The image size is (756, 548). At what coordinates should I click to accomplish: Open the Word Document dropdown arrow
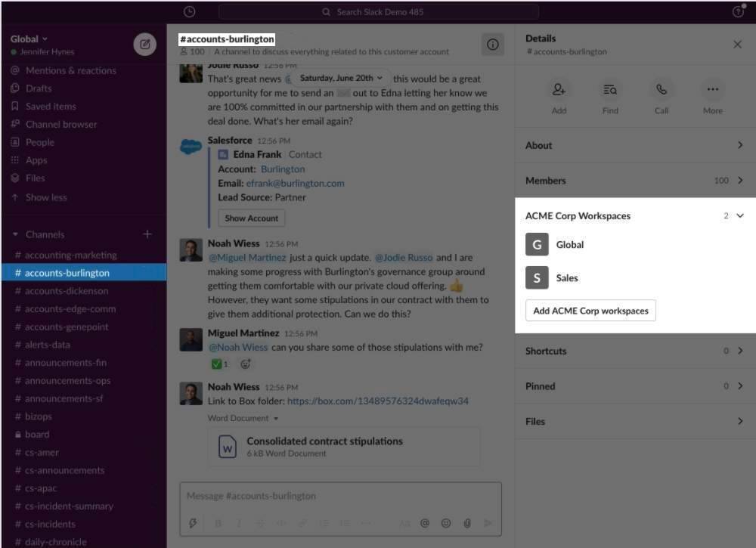pyautogui.click(x=276, y=418)
